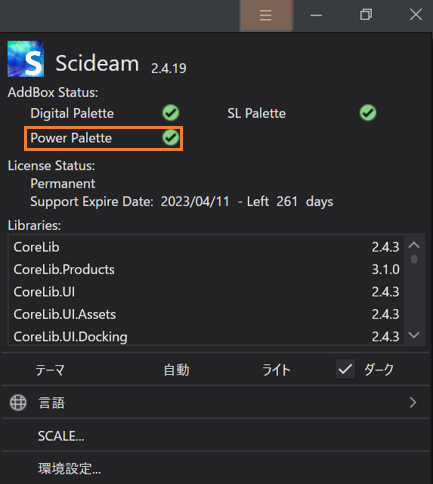433x484 pixels.
Task: Close the Scideam window
Action: [x=416, y=15]
